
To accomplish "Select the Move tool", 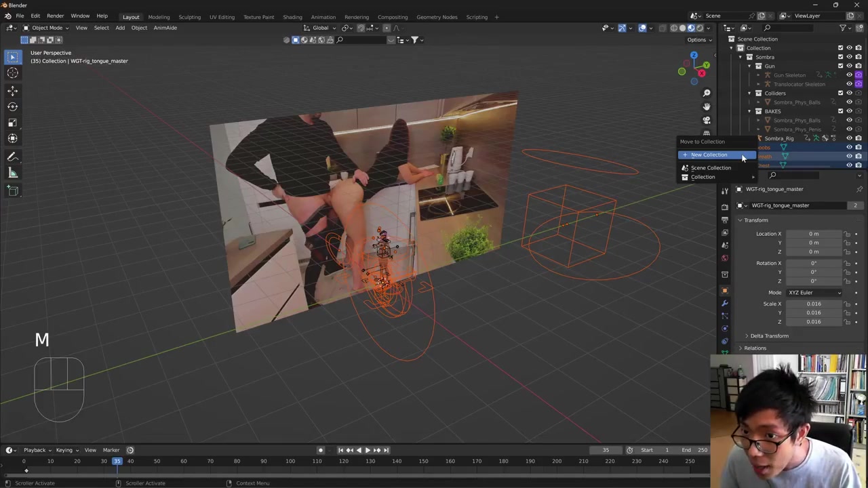I will [x=12, y=90].
